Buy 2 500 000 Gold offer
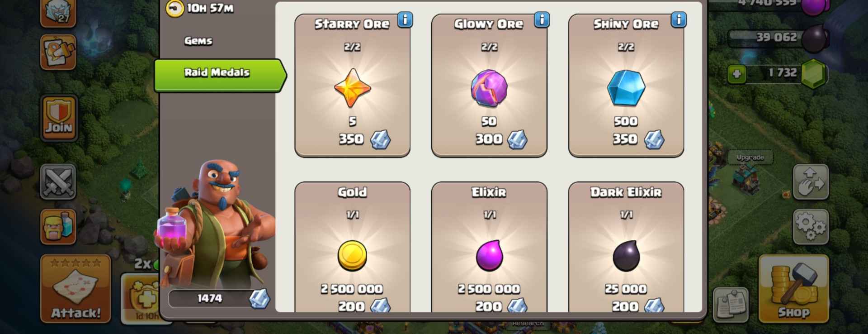The height and width of the screenshot is (334, 868). click(x=353, y=247)
